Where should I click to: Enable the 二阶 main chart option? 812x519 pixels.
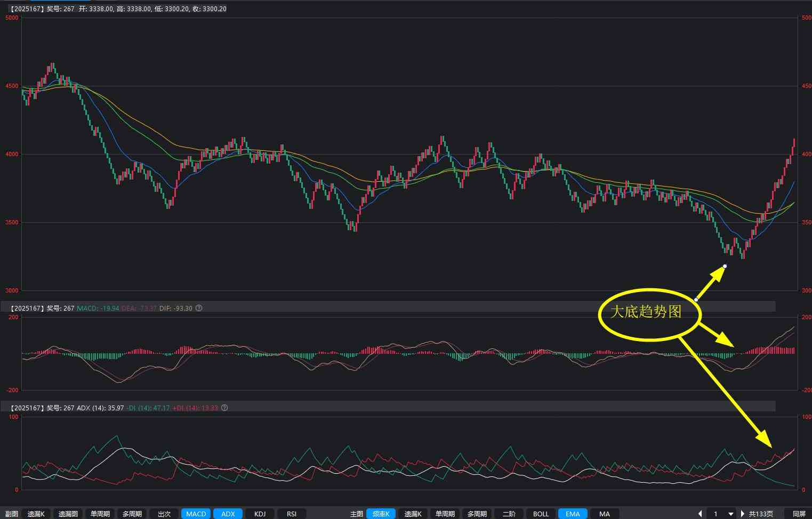[x=509, y=514]
